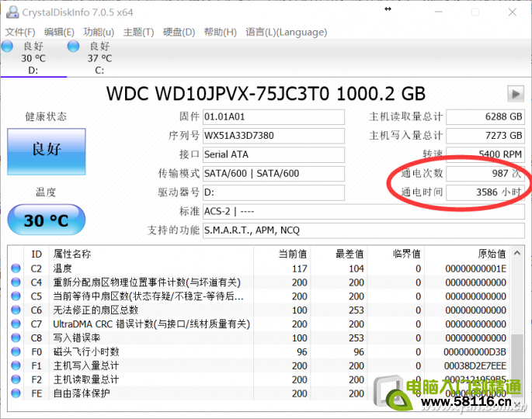The width and height of the screenshot is (532, 419).
Task: Click status orb in F0 row
Action: click(x=16, y=351)
